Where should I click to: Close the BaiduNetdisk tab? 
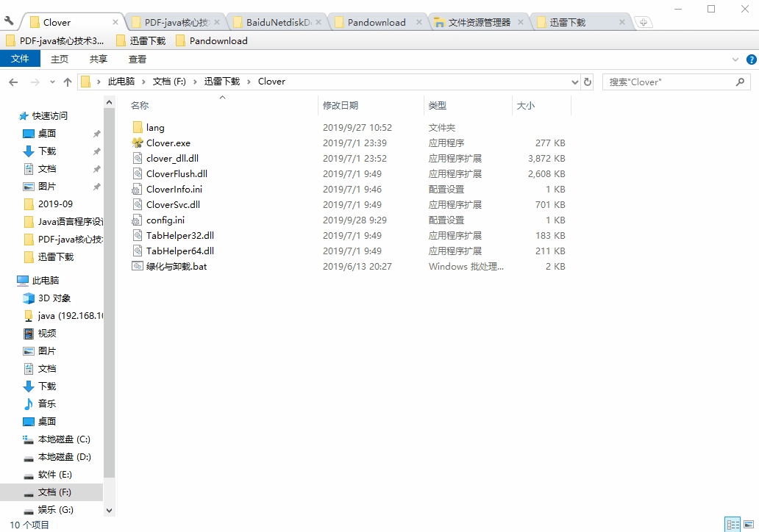[318, 22]
